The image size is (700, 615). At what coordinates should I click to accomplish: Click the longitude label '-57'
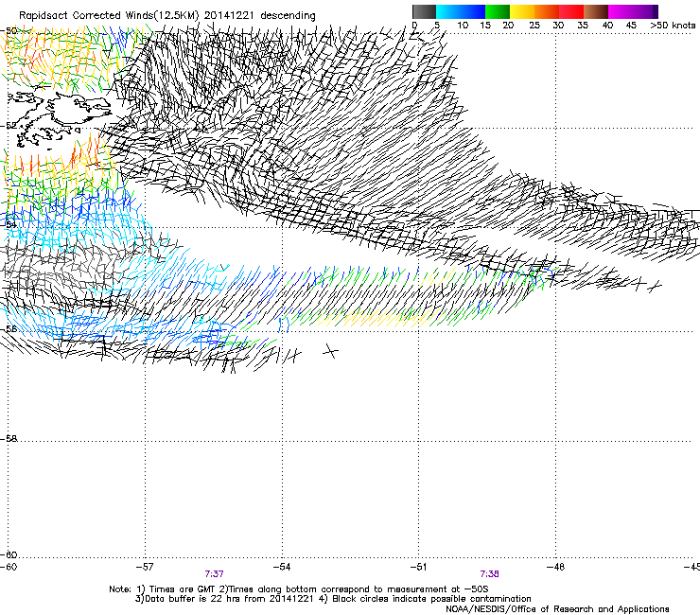coord(145,567)
